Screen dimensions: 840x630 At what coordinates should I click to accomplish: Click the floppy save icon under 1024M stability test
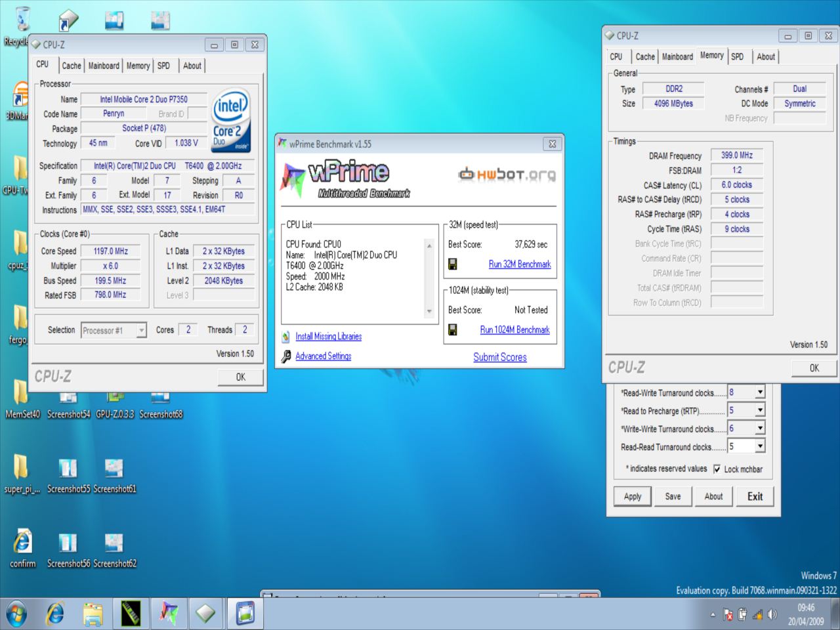coord(453,329)
